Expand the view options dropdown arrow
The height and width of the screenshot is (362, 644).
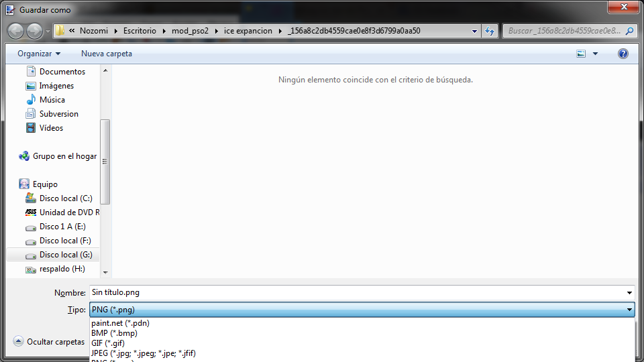595,54
